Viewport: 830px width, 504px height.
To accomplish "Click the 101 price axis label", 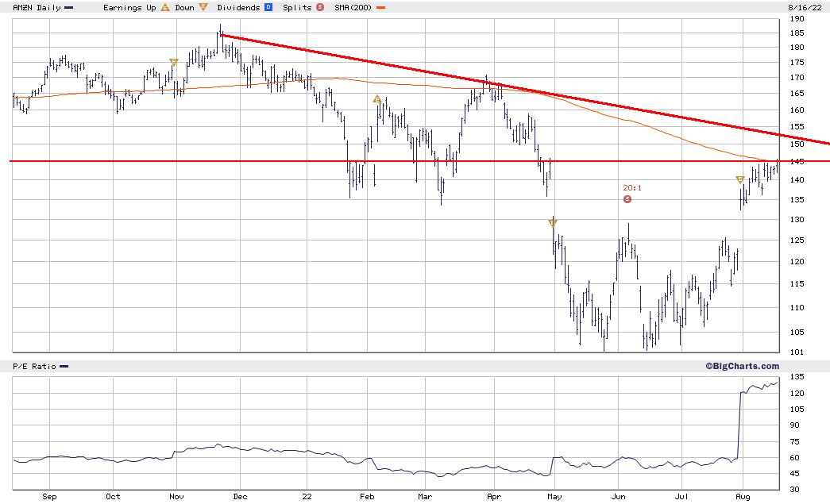I will pyautogui.click(x=797, y=352).
